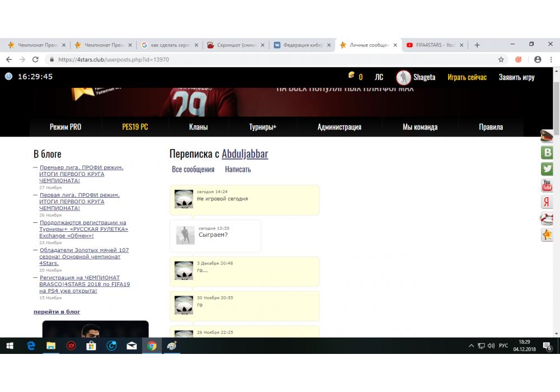Open Shageta profile avatar
The width and height of the screenshot is (560, 392).
pyautogui.click(x=403, y=77)
